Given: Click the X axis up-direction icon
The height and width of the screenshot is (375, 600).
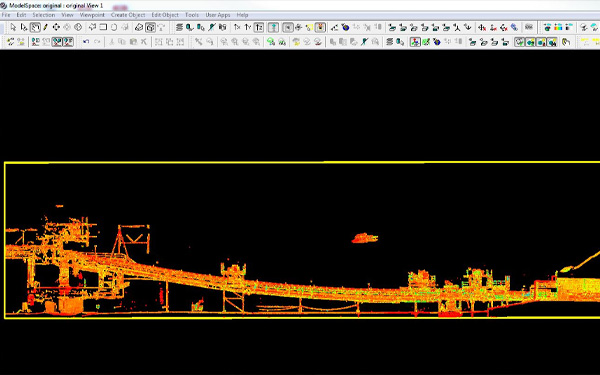Looking at the screenshot, I should coord(237,27).
